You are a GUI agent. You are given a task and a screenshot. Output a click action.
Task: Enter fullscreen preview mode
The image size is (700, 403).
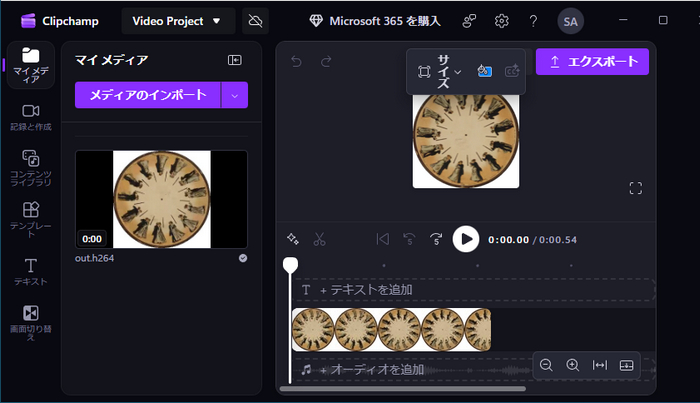[x=636, y=188]
